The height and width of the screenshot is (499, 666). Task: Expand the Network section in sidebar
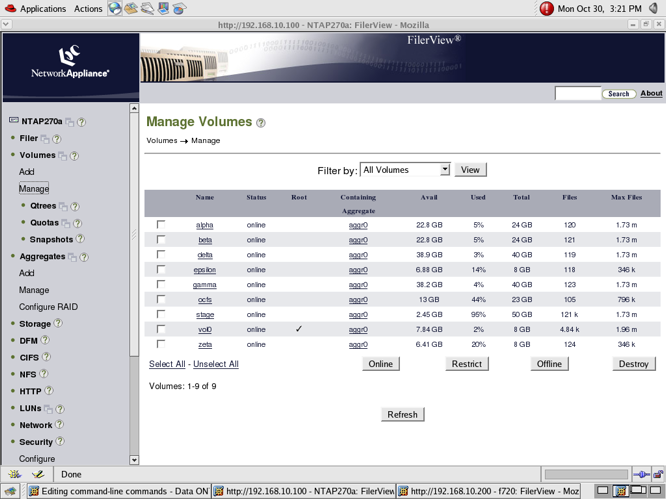tap(36, 425)
